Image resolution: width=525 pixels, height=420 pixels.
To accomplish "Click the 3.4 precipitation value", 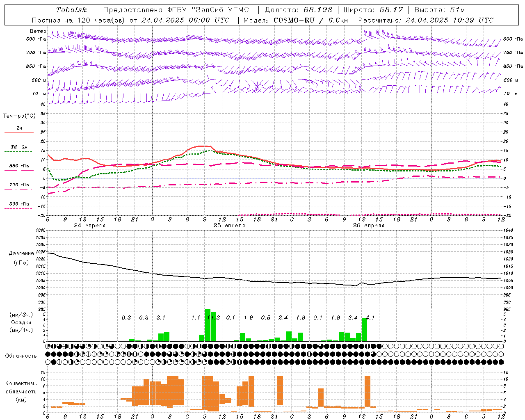I will click(x=353, y=317).
